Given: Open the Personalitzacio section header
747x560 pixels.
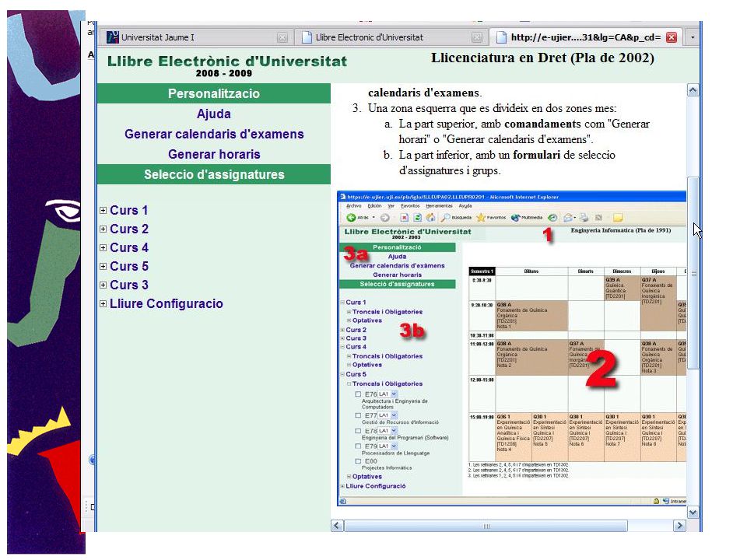Looking at the screenshot, I should [x=214, y=93].
